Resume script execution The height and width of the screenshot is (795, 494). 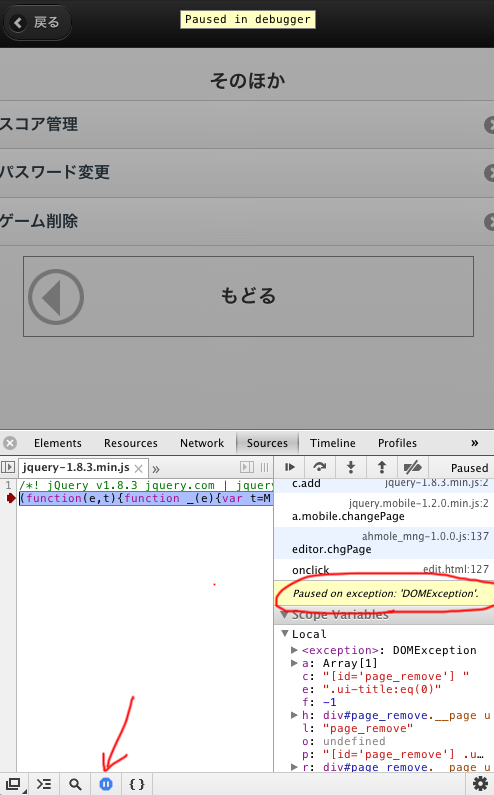tap(290, 467)
